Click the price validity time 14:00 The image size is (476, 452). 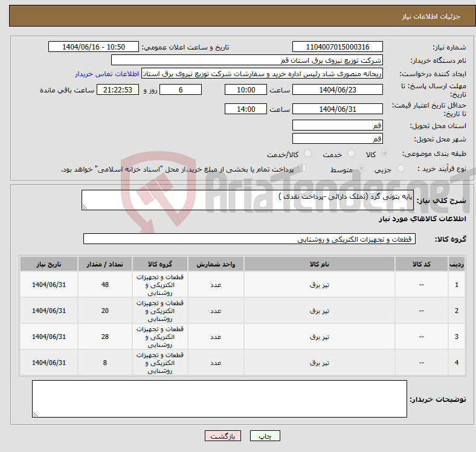[246, 109]
